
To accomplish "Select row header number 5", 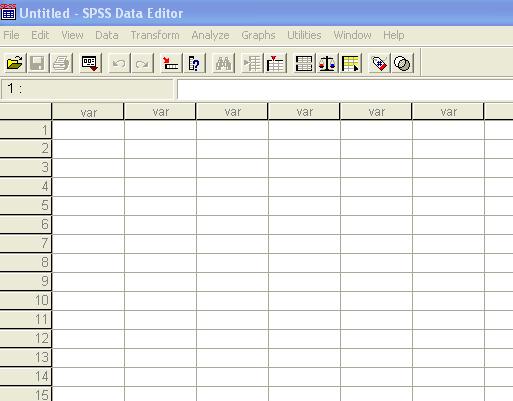I will coord(26,205).
